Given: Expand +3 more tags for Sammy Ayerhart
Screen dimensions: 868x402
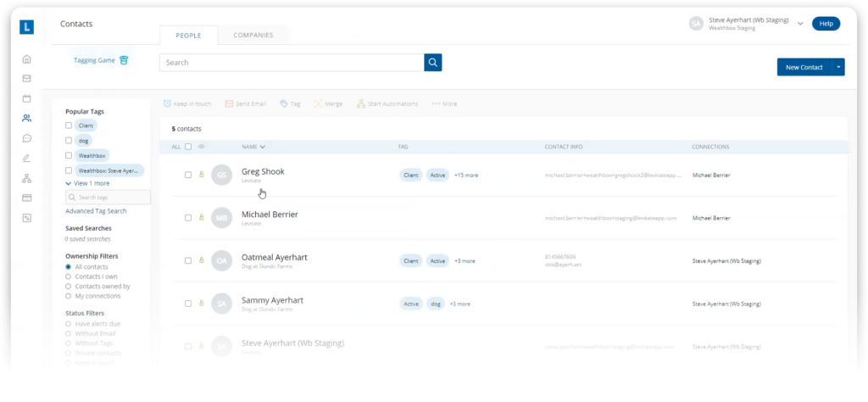Looking at the screenshot, I should 460,304.
